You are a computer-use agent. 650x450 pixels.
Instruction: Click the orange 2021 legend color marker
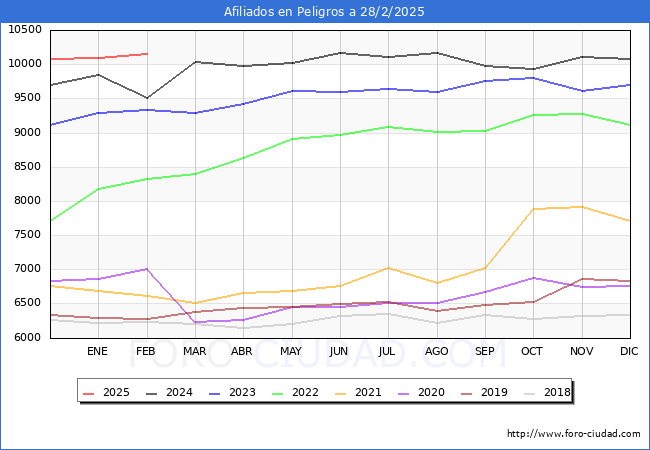coord(341,393)
